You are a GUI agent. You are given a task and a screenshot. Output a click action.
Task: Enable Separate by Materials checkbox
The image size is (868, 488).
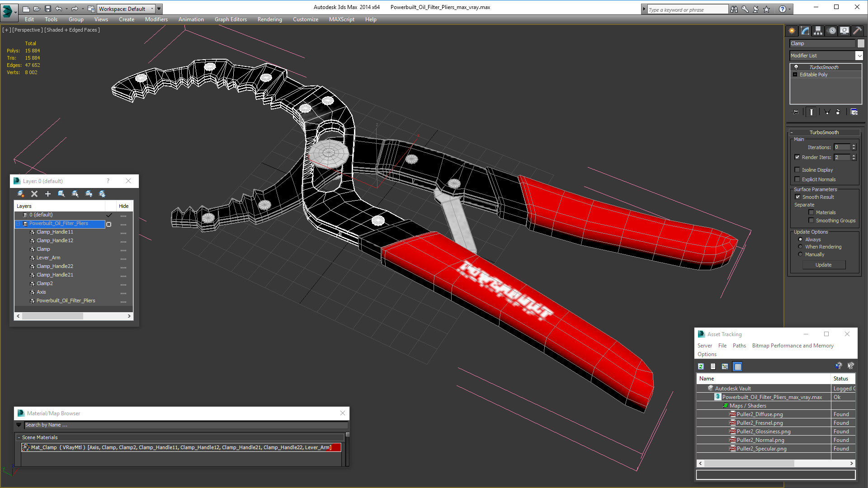point(811,212)
